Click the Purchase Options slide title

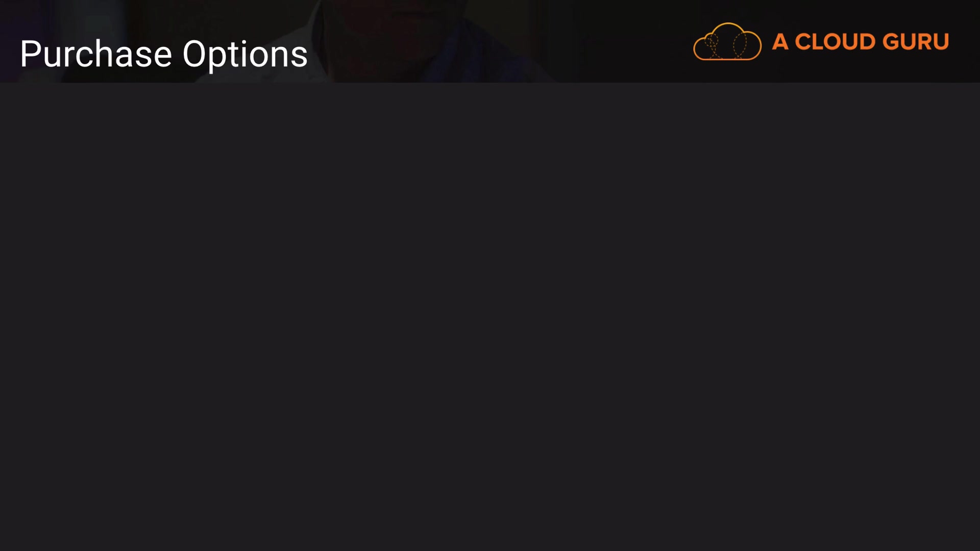[163, 54]
